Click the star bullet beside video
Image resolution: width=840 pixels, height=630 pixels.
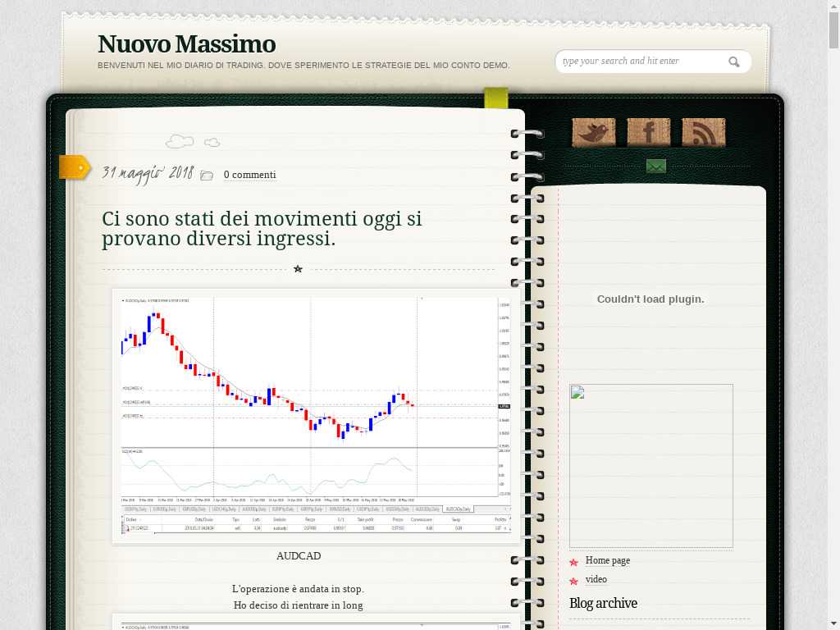click(x=573, y=581)
